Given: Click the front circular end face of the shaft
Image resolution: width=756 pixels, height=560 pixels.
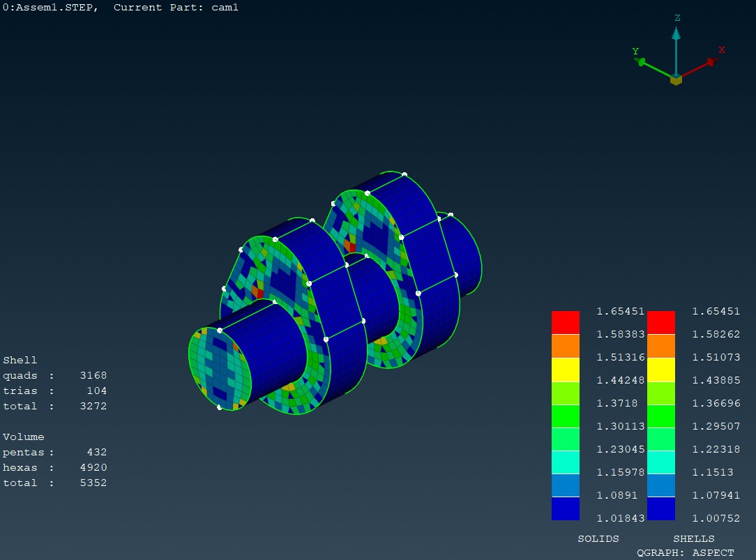Looking at the screenshot, I should pyautogui.click(x=220, y=369).
